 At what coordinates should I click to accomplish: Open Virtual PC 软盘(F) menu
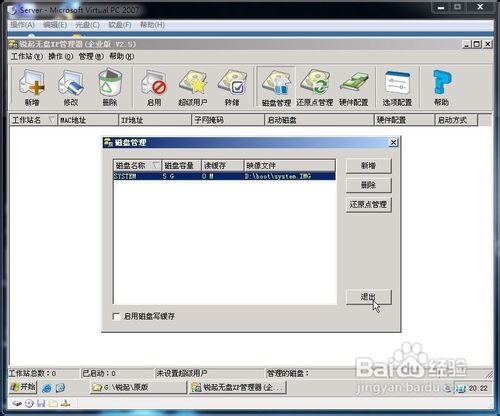tap(120, 25)
